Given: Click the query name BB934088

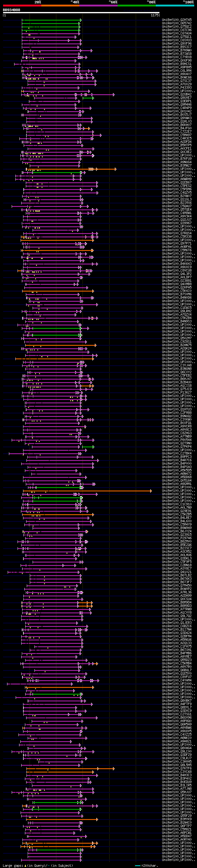Looking at the screenshot, I should (x=11, y=10).
